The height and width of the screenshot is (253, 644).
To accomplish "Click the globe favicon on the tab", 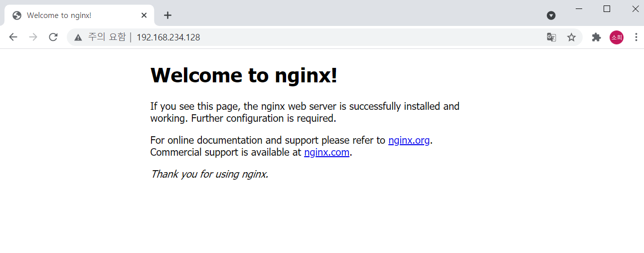I will coord(17,15).
